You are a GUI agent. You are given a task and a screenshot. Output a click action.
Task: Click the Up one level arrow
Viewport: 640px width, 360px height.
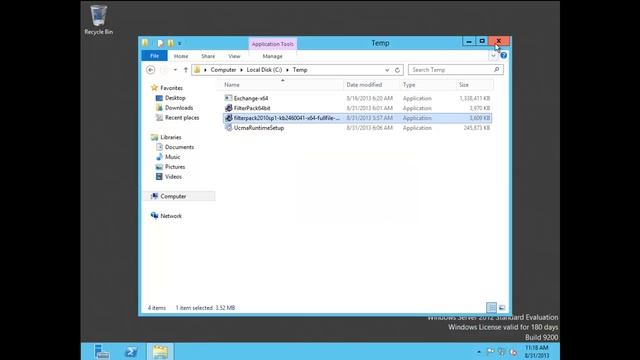[x=186, y=70]
